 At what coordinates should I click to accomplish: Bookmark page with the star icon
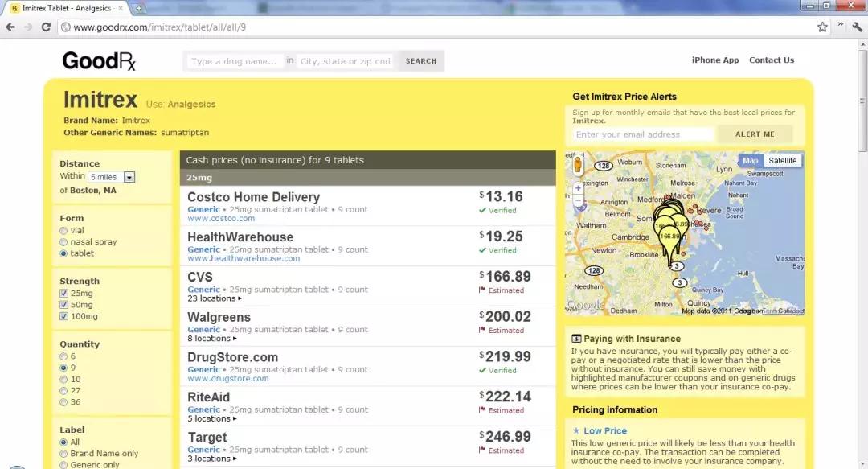pos(823,27)
